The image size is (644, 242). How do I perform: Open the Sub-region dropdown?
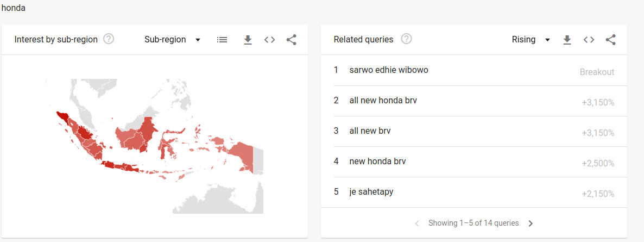pos(172,40)
